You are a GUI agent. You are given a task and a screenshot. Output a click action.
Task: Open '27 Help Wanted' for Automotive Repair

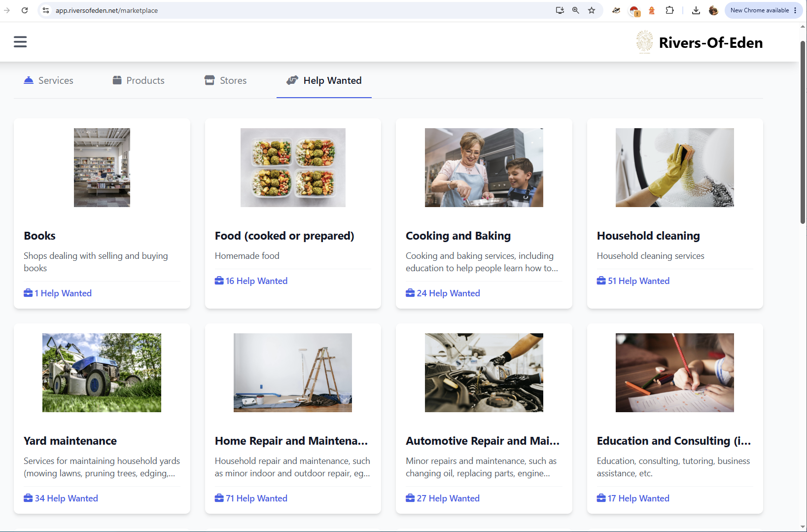[x=443, y=498]
